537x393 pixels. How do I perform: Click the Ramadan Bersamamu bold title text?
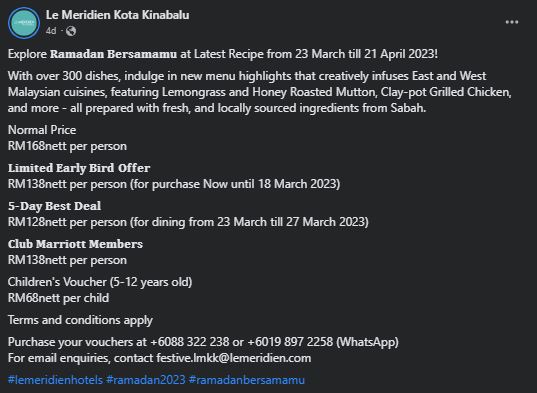coord(114,54)
